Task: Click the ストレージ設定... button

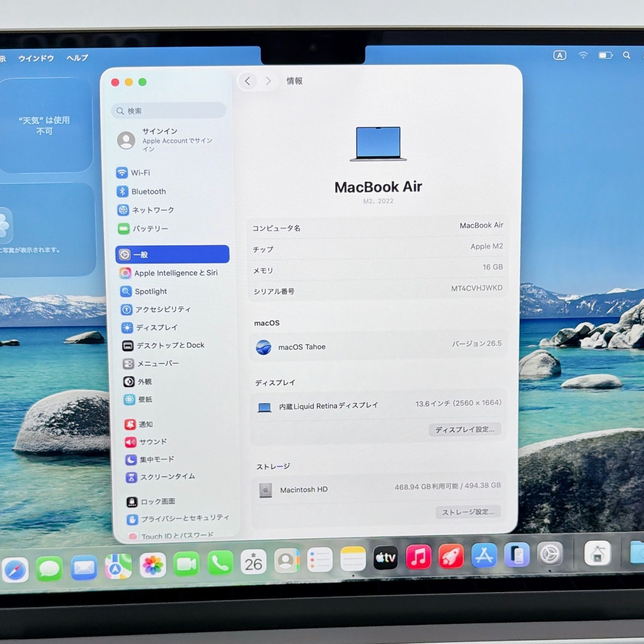Action: [x=468, y=512]
